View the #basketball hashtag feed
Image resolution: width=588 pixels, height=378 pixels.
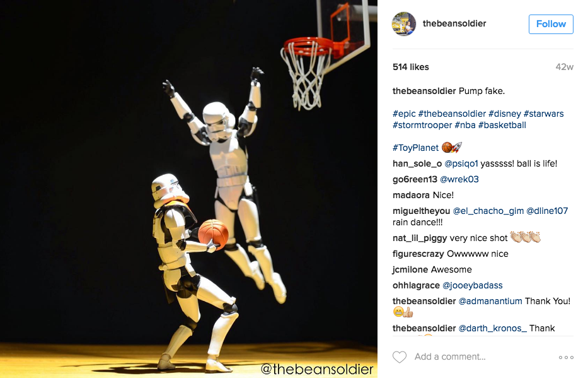[502, 125]
